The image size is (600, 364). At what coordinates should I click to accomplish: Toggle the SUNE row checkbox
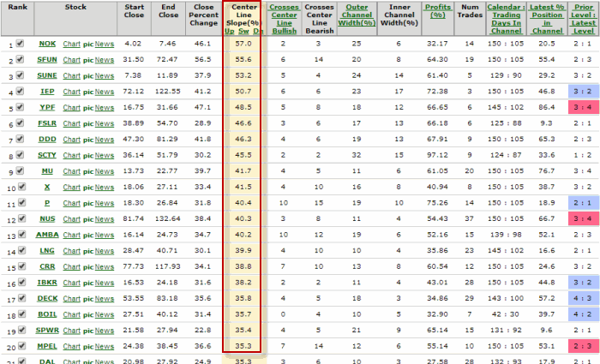click(20, 75)
